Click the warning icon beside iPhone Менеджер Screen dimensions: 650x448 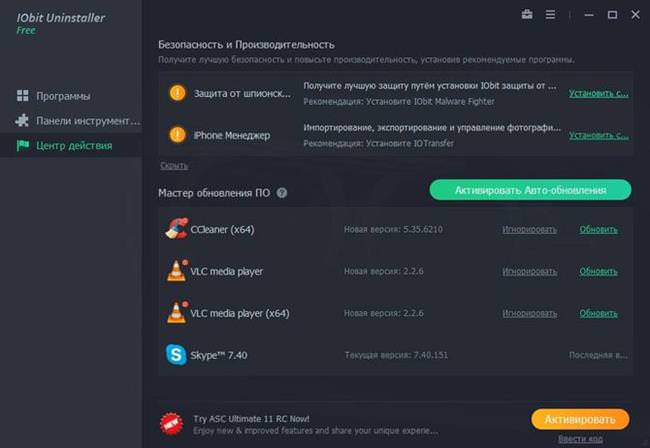[x=177, y=135]
